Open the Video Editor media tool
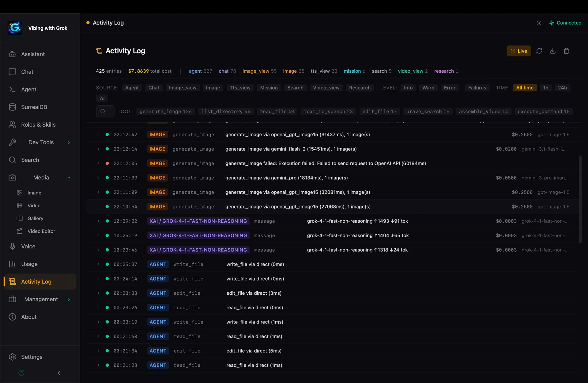Viewport: 588px width, 383px height. pos(41,231)
